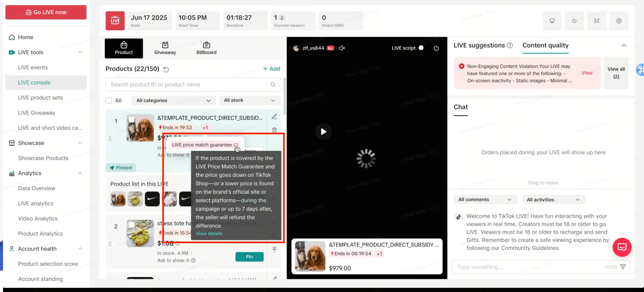Open the All categories dropdown
This screenshot has width=644, height=292.
coord(173,101)
